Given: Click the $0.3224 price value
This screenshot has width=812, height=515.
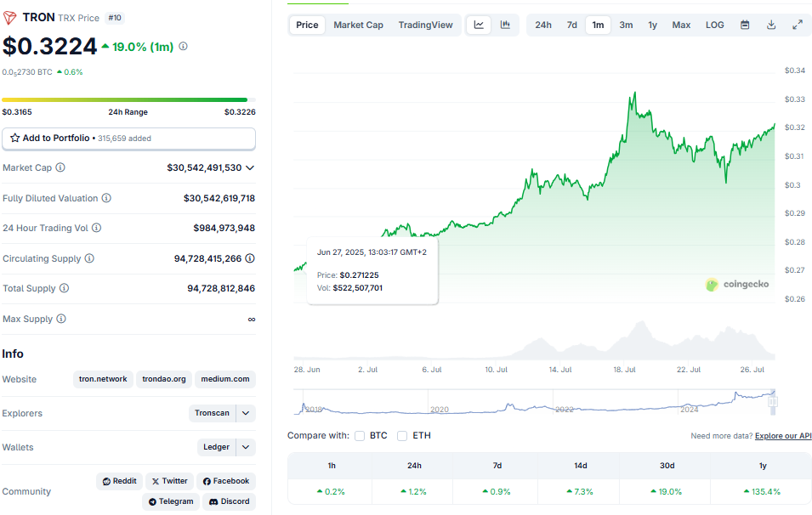Looking at the screenshot, I should [49, 47].
